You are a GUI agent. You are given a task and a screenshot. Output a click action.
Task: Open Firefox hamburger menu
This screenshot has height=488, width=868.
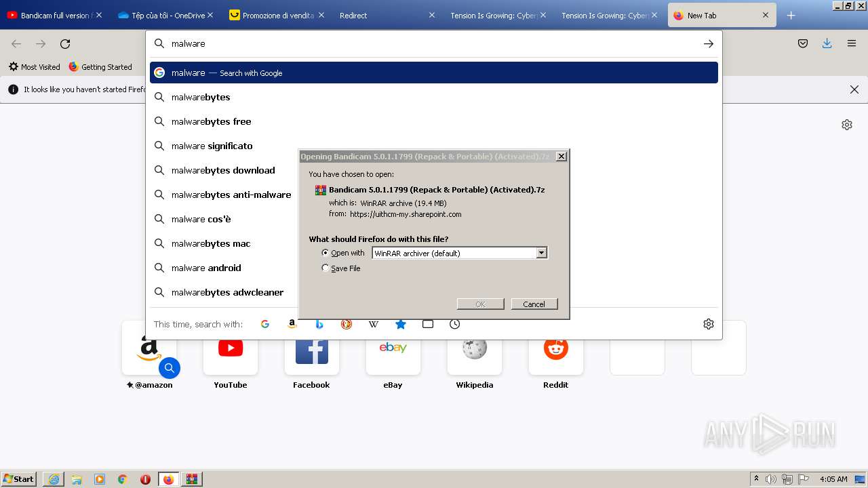[x=852, y=43]
